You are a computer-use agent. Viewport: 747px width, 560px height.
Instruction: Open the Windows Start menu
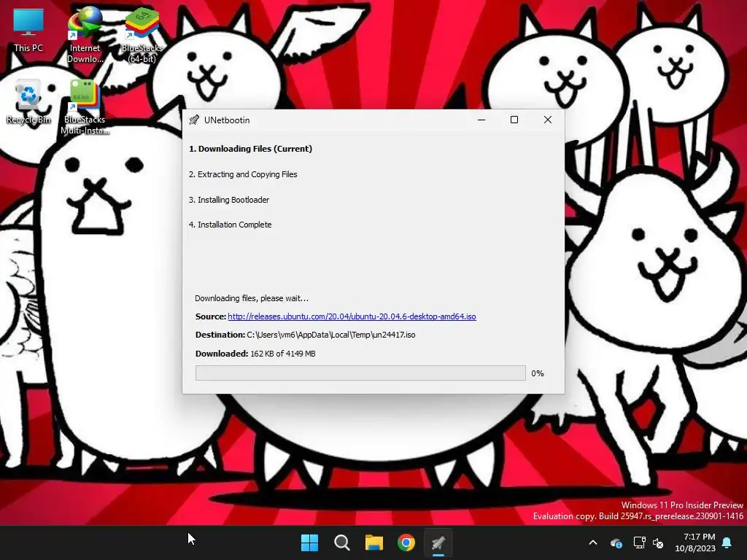pyautogui.click(x=309, y=542)
